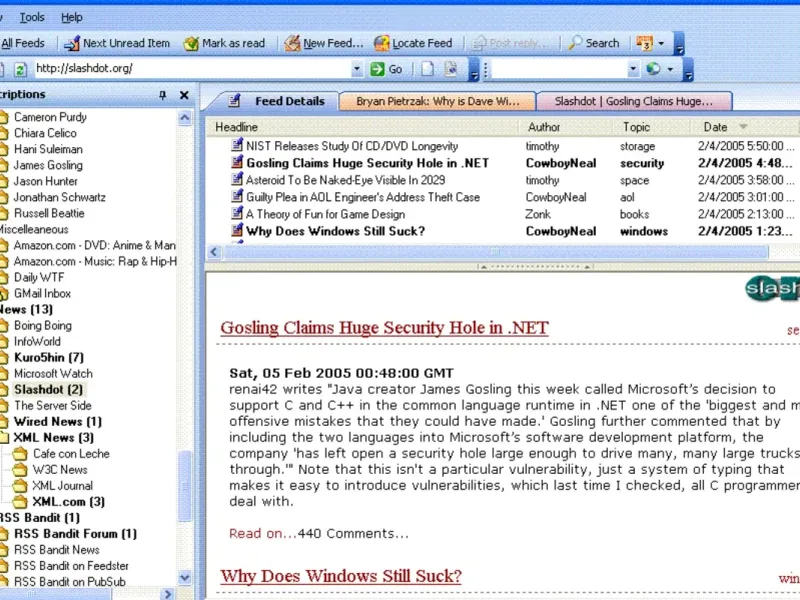Open Why Does Windows Still Suck? article link
Viewport: 800px width, 600px height.
[341, 576]
